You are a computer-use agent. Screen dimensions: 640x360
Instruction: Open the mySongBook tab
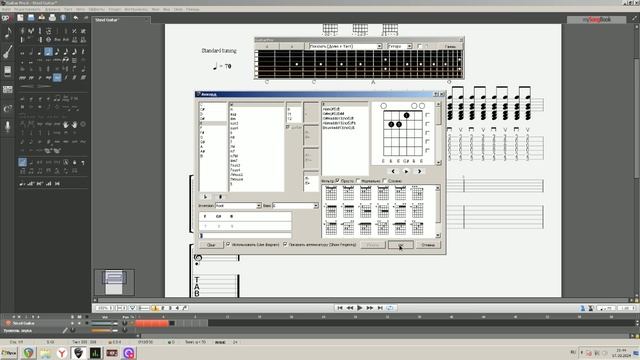[596, 20]
